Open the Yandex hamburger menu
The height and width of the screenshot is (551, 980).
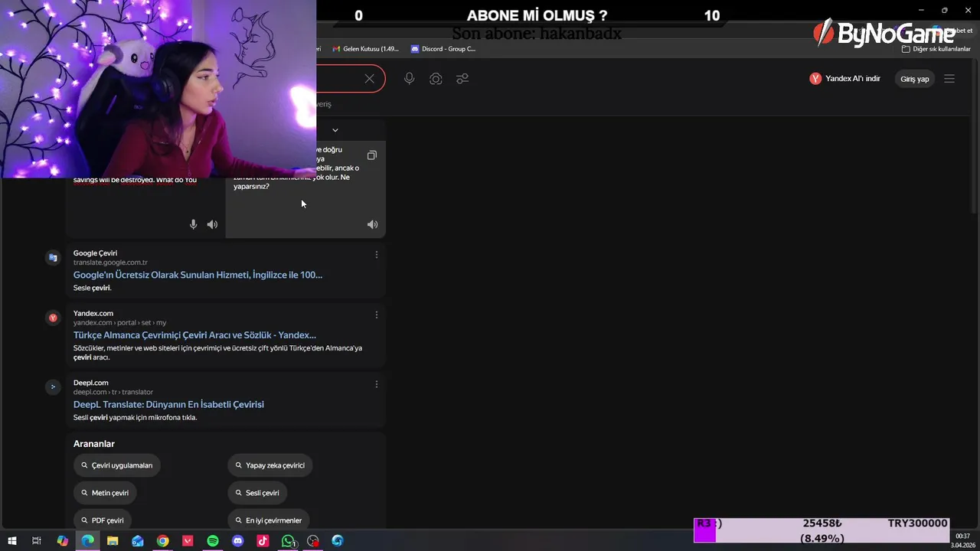[949, 79]
